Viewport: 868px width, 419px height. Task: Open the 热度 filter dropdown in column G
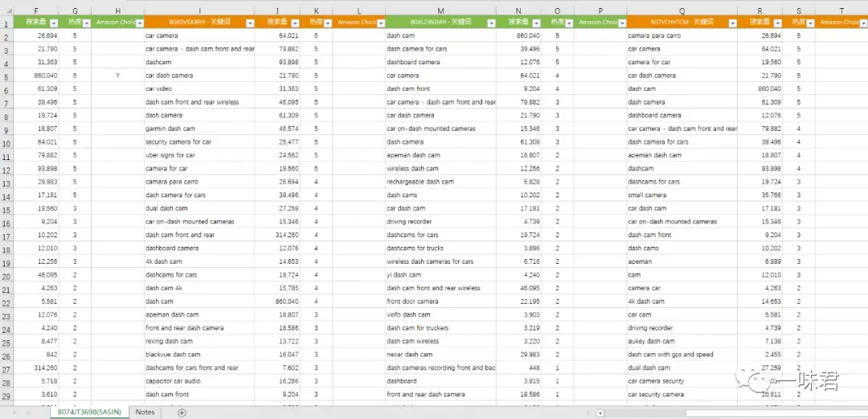point(86,23)
